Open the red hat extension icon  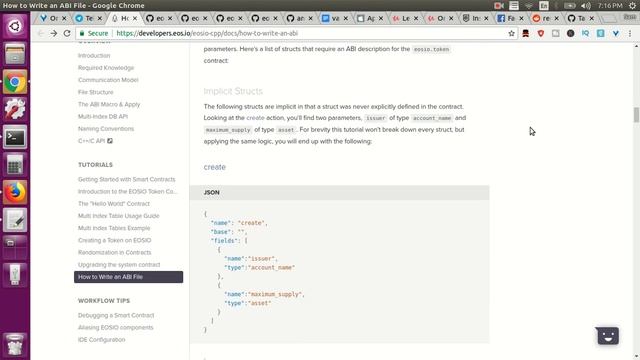[526, 33]
